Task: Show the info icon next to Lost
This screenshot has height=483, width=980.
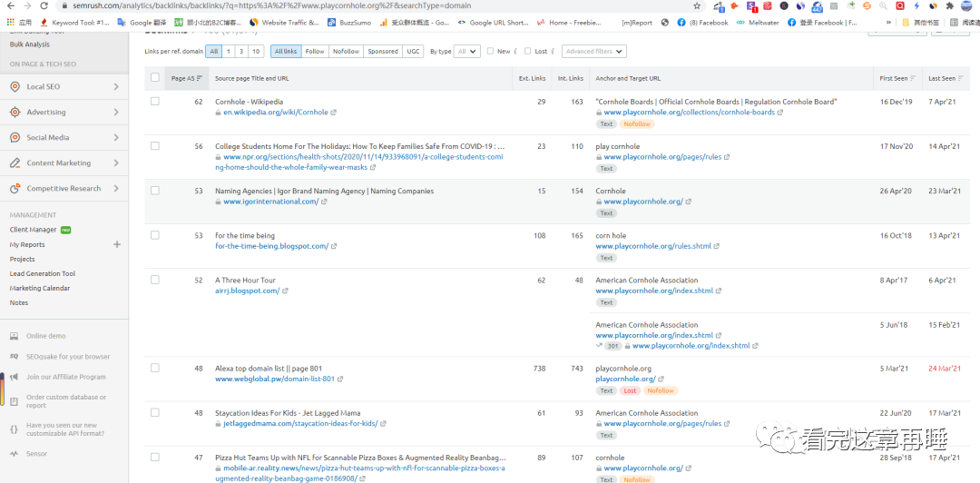Action: click(554, 52)
